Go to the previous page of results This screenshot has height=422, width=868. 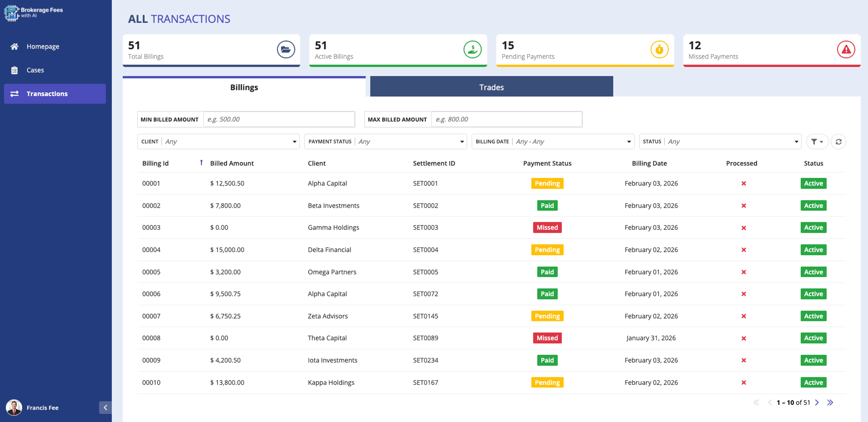coord(770,403)
